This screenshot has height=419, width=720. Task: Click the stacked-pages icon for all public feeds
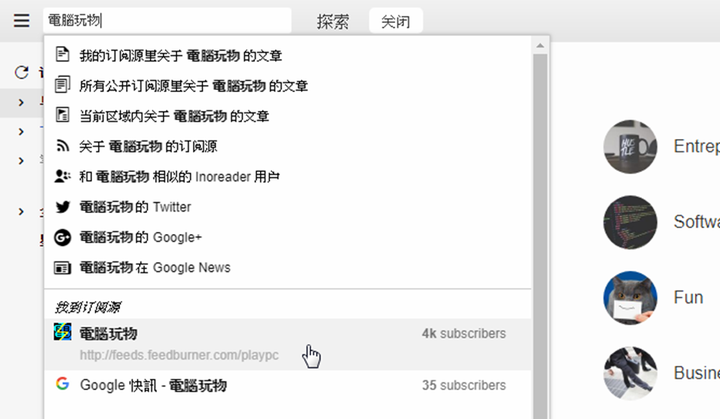pyautogui.click(x=62, y=85)
